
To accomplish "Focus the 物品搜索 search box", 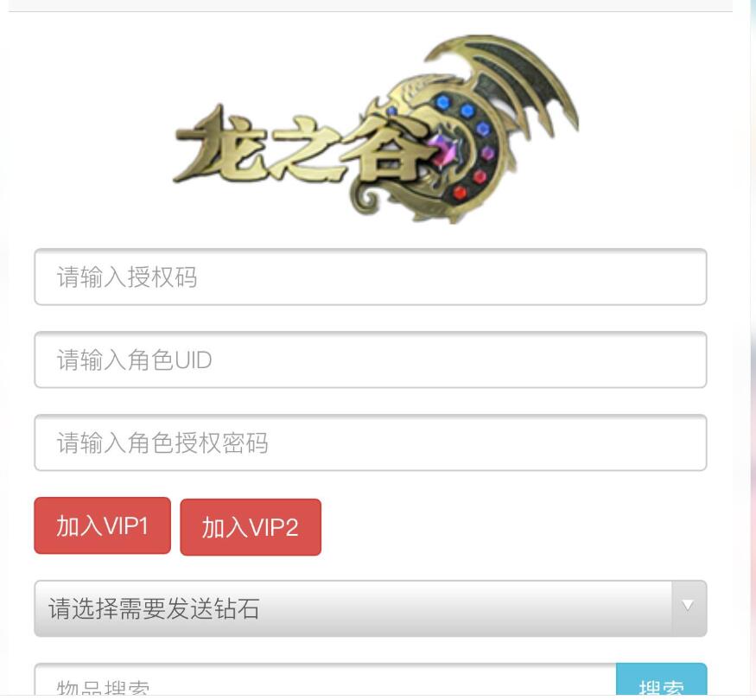I will point(326,680).
